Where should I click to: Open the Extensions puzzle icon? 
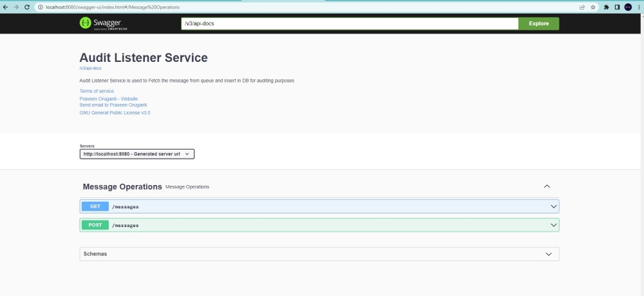[x=606, y=7]
